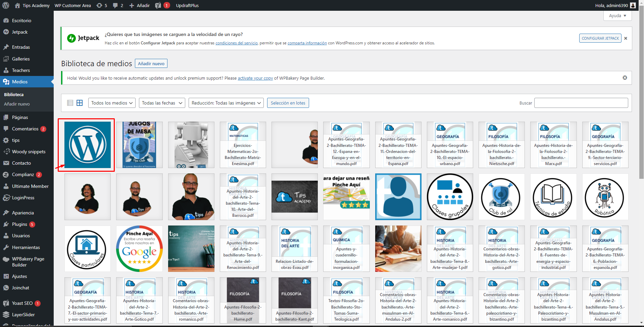Open the Añadir menu in admin bar

pyautogui.click(x=140, y=5)
